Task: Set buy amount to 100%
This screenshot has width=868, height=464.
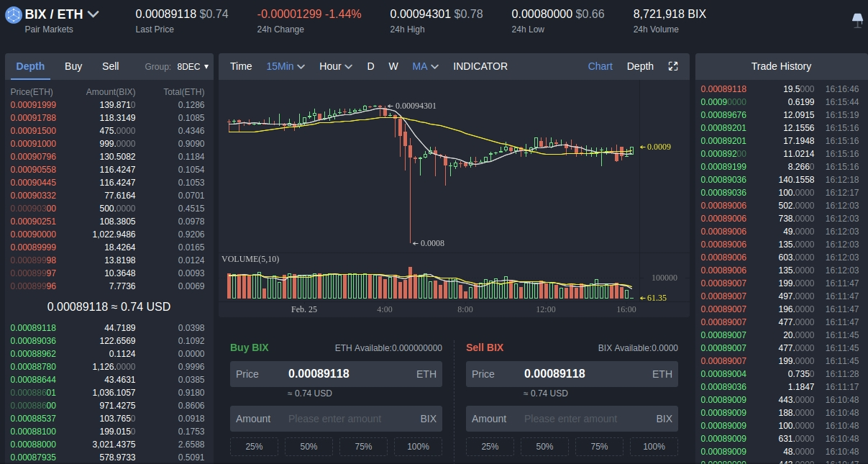Action: [418, 447]
